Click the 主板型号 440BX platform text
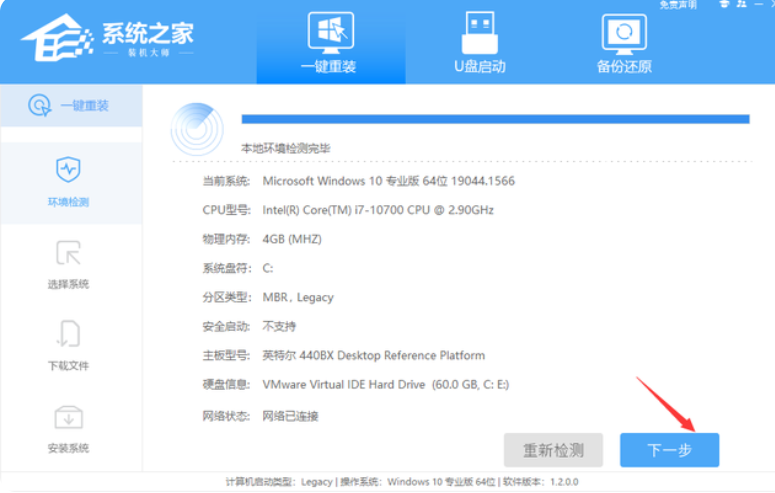 tap(373, 355)
